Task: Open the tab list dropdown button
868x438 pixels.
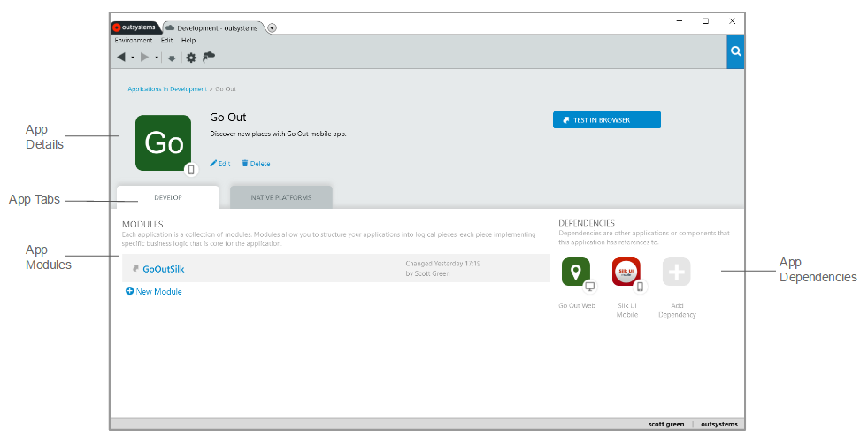Action: pos(272,27)
